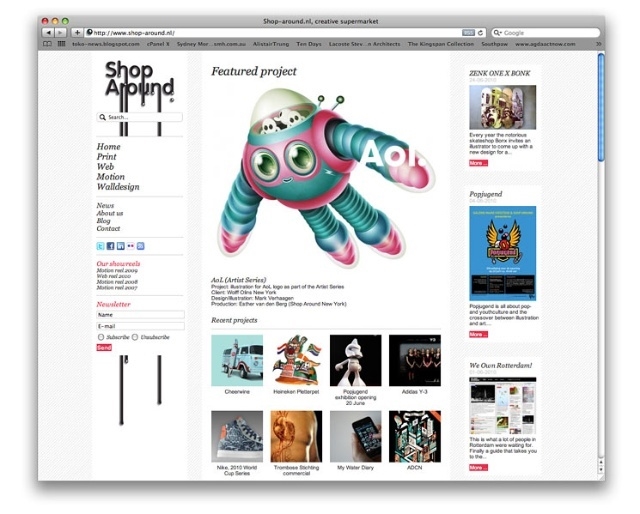Viewport: 640px width, 514px height.
Task: Open the Flickr social icon
Action: coord(131,246)
